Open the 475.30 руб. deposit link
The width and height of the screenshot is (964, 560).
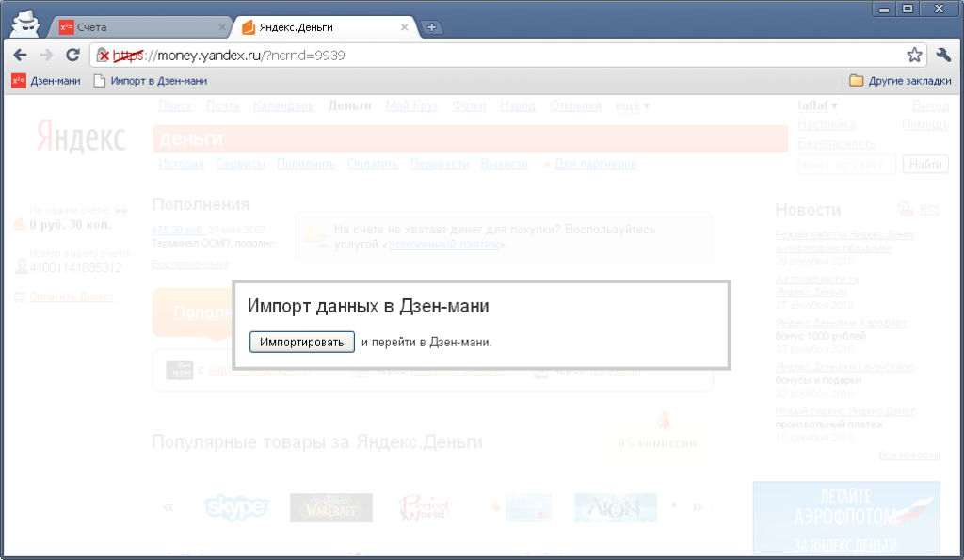tap(178, 230)
